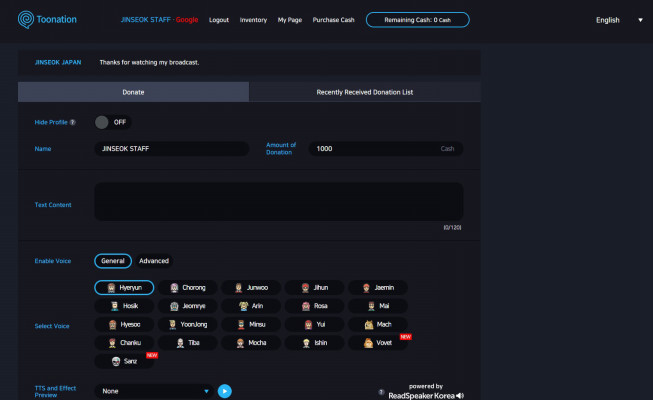Go to My Page
The width and height of the screenshot is (653, 400).
click(x=290, y=20)
